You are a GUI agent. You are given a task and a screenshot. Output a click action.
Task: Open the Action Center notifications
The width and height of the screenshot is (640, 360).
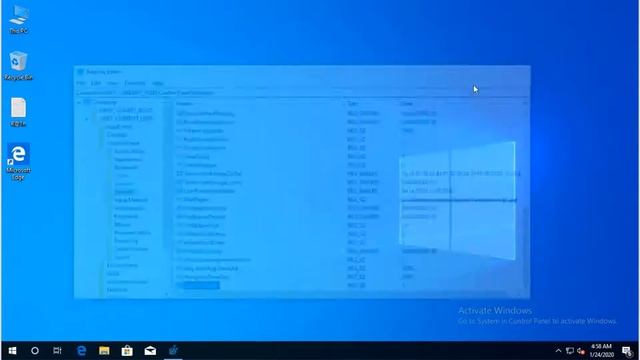627,351
